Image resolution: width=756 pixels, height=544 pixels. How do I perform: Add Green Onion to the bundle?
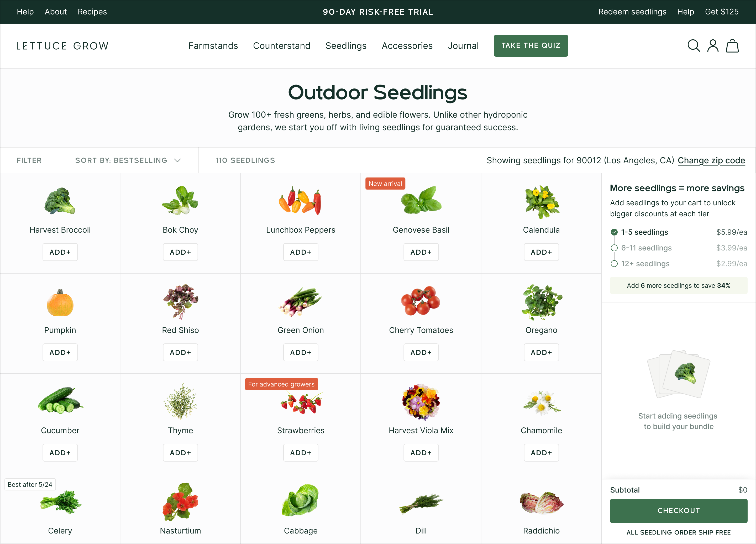tap(301, 352)
